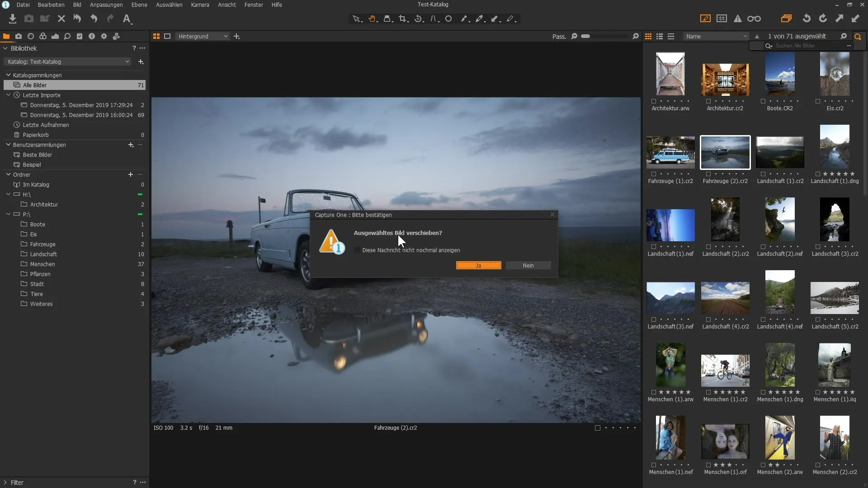This screenshot has width=868, height=488.
Task: Open the Capture tool tab camera icon
Action: coord(19,36)
